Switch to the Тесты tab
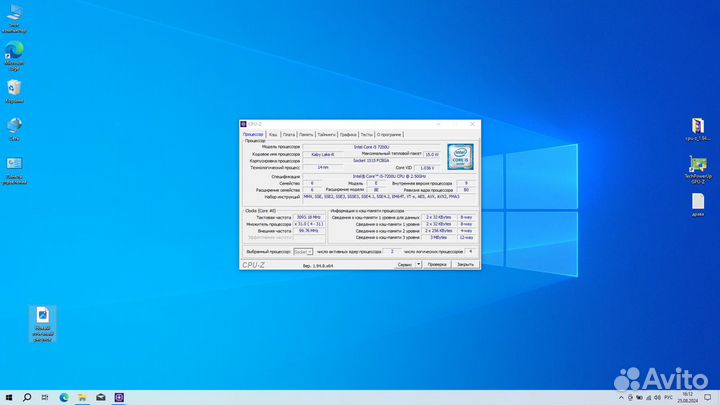This screenshot has width=720, height=405. [x=366, y=135]
